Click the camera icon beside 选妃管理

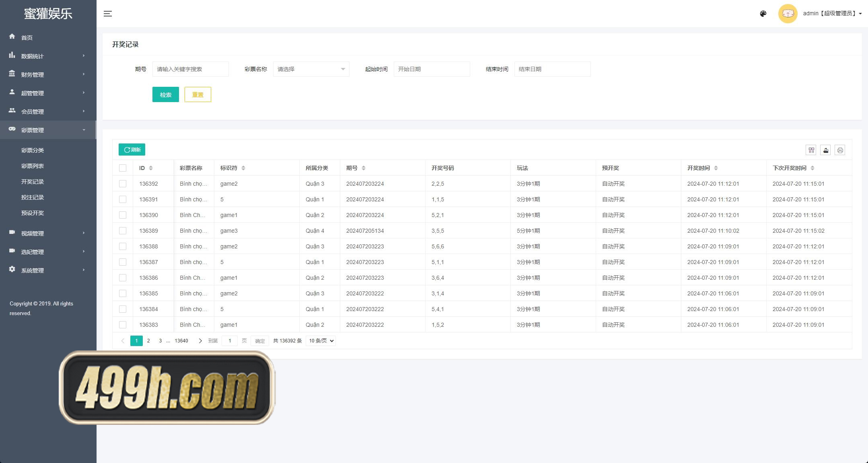click(12, 251)
